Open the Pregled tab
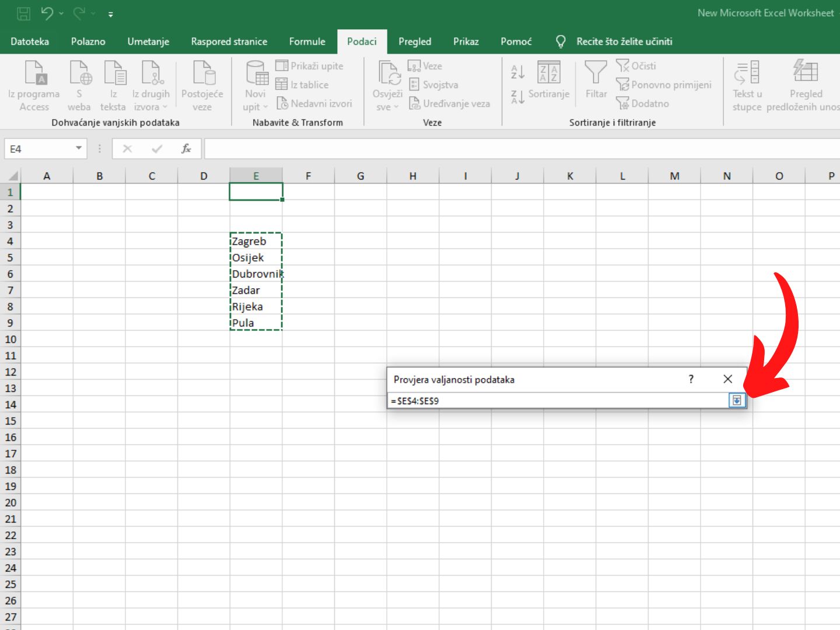 (415, 41)
